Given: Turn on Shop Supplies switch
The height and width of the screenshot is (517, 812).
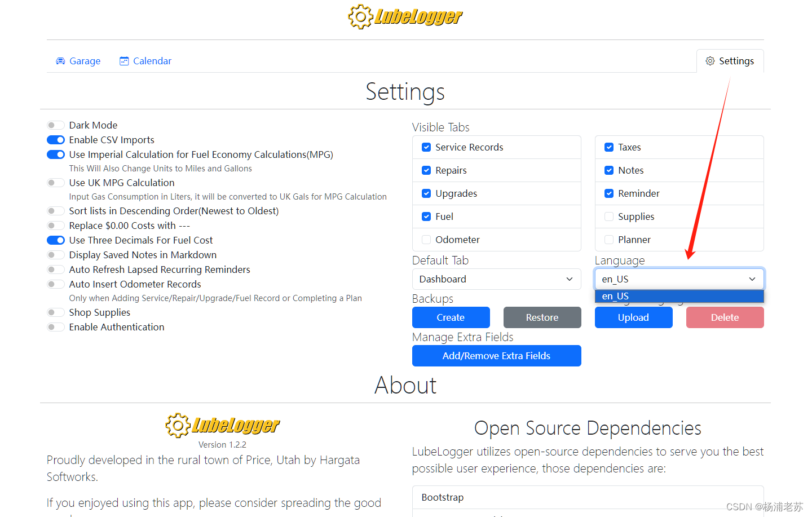Looking at the screenshot, I should click(56, 312).
